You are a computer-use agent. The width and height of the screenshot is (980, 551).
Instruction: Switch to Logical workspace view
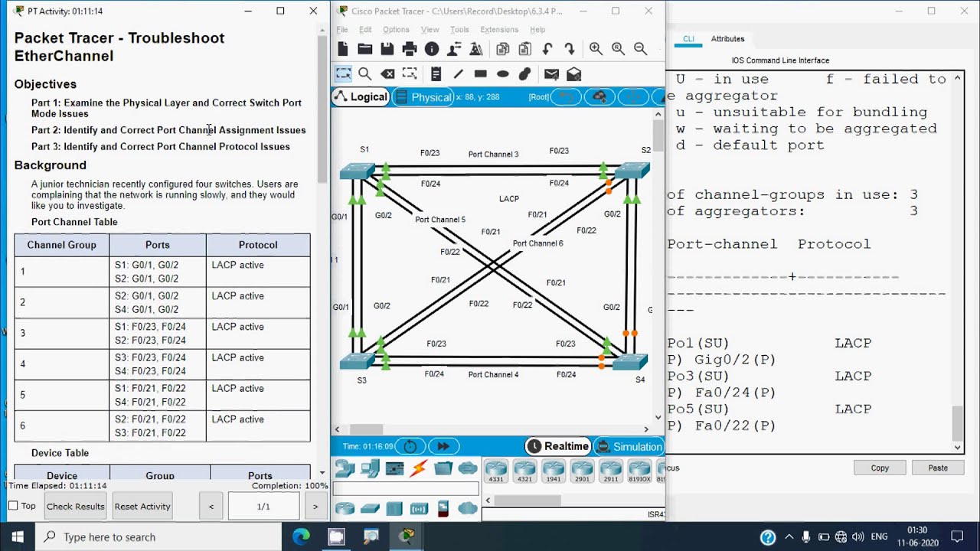click(x=361, y=97)
